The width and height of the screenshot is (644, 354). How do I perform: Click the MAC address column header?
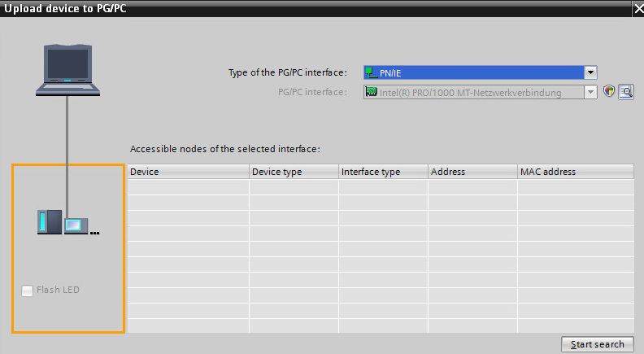click(575, 172)
